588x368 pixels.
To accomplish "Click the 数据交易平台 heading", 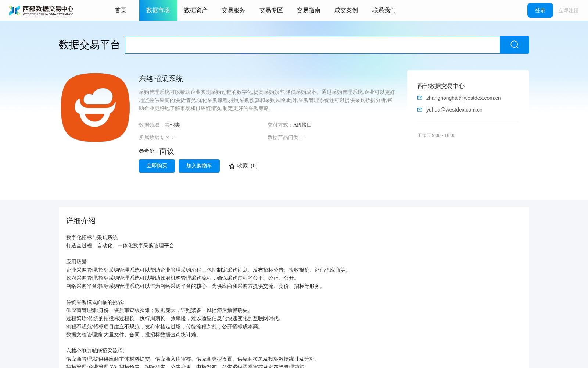I will [89, 45].
